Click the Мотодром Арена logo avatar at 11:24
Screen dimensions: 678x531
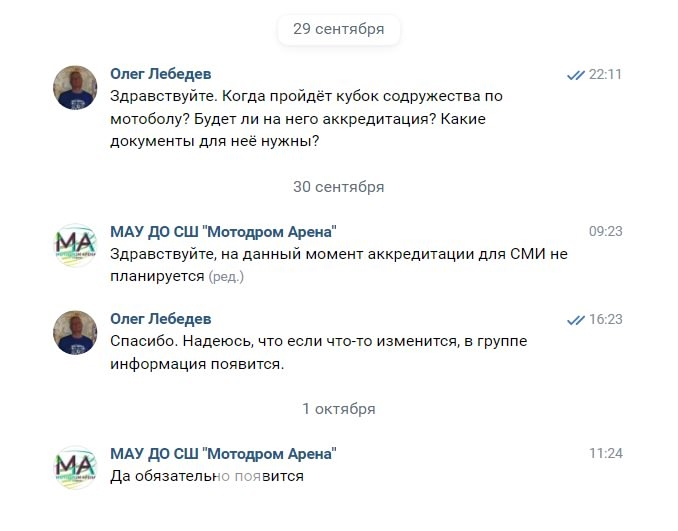75,467
